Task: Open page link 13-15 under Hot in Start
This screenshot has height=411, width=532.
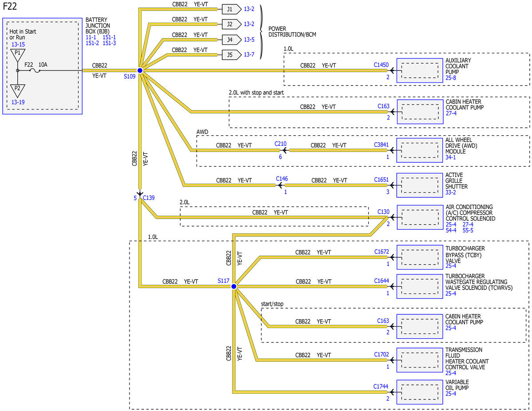Action: [x=18, y=44]
